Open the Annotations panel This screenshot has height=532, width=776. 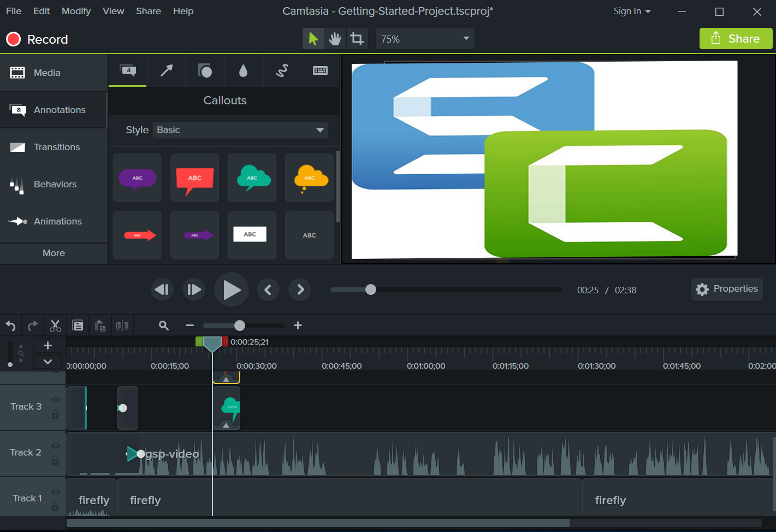pyautogui.click(x=54, y=110)
